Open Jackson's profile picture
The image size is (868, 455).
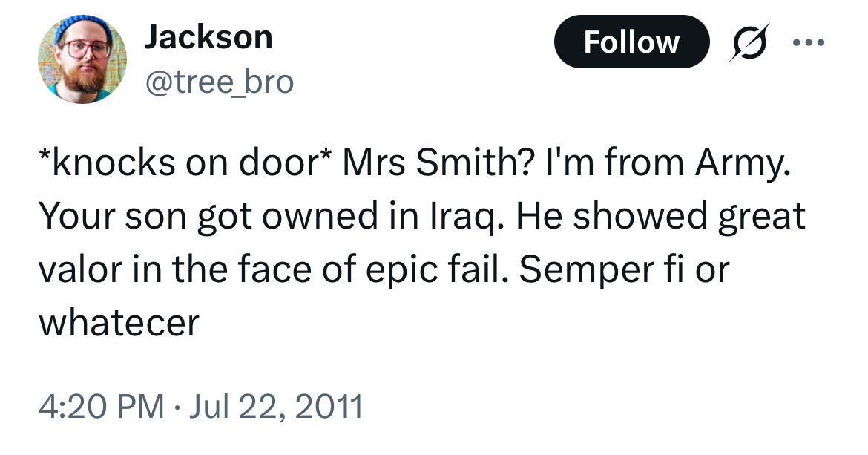81,59
